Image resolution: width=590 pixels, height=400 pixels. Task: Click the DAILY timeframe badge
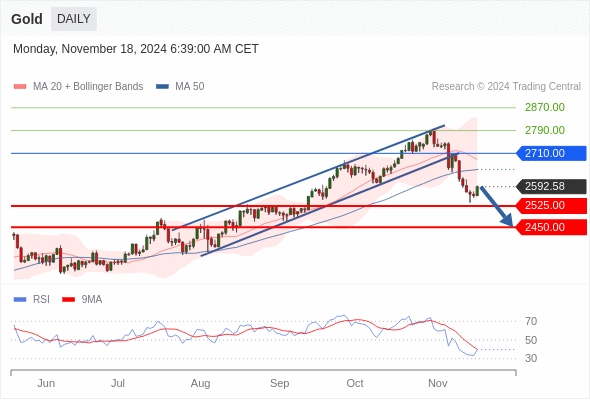pyautogui.click(x=74, y=19)
